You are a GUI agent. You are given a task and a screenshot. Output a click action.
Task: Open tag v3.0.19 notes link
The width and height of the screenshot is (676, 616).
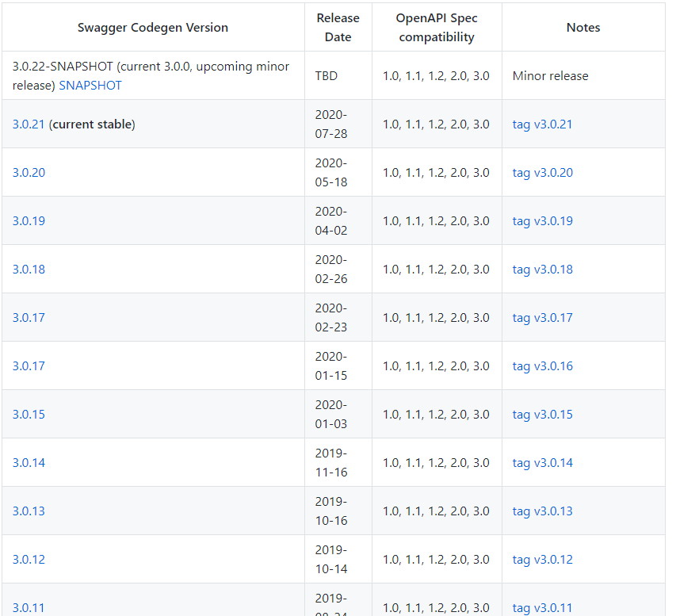[x=542, y=221]
